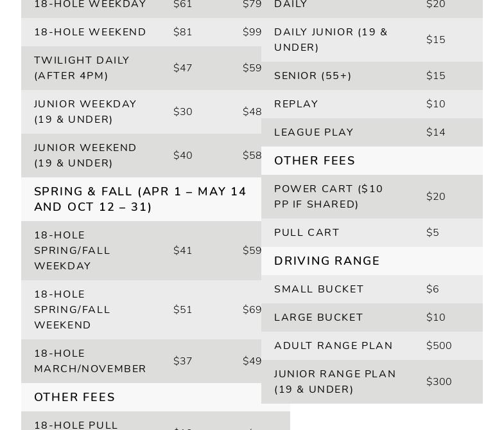Screen dimensions: 504x430
Task: Click the 18-Hole Weekend row label
Action: (90, 32)
